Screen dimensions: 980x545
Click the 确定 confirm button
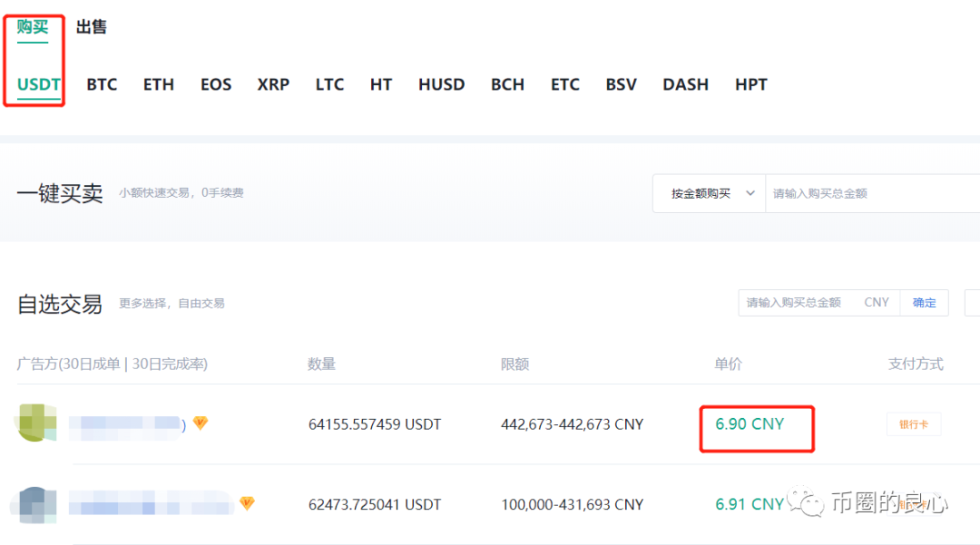click(x=925, y=303)
